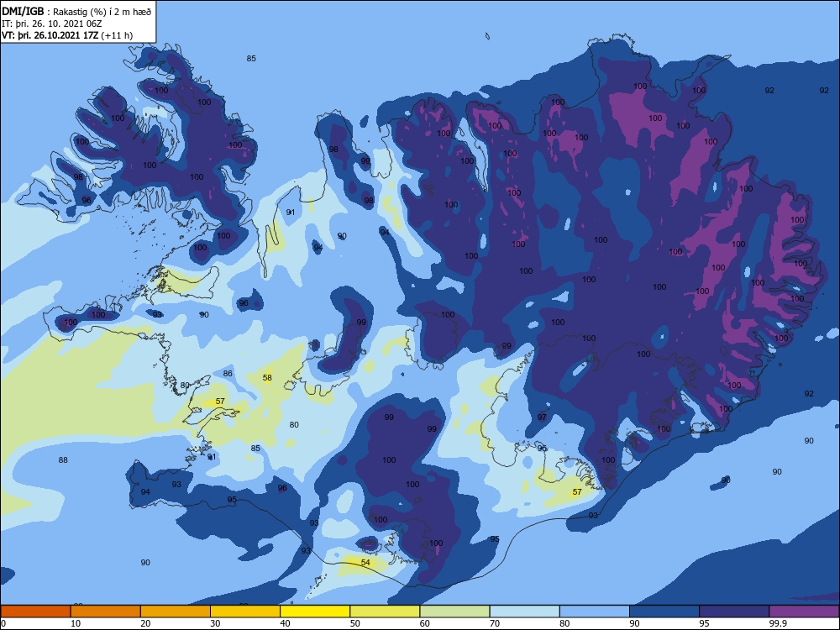Pick the amber 20–30 legend swatch
This screenshot has height=630, width=840.
[x=176, y=612]
